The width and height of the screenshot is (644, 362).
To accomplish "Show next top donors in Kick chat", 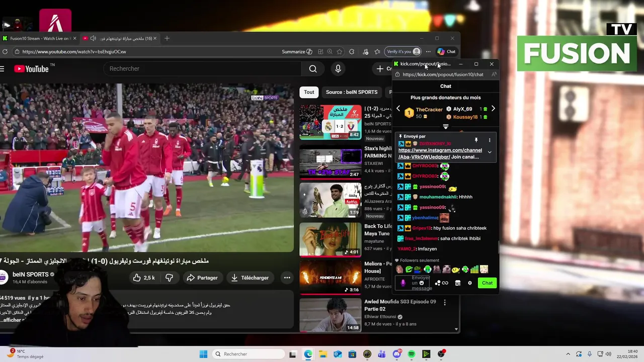I will tap(493, 109).
